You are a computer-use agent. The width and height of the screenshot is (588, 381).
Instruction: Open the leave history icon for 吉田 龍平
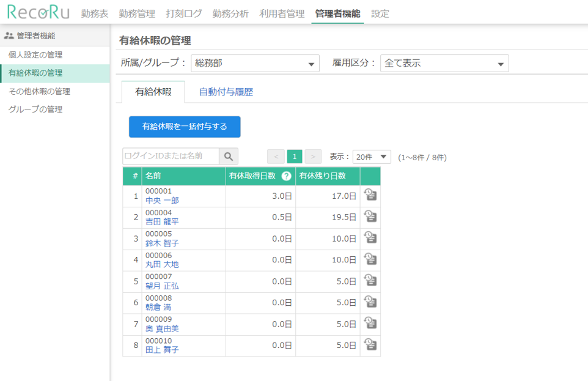tap(370, 216)
